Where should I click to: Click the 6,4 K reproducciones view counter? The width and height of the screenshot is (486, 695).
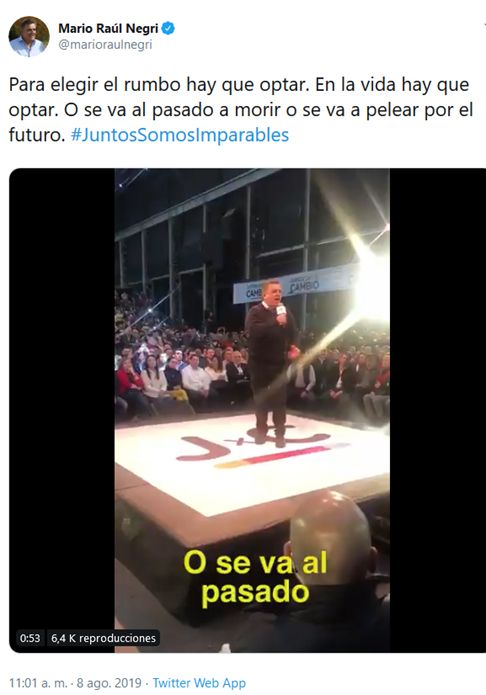point(103,638)
